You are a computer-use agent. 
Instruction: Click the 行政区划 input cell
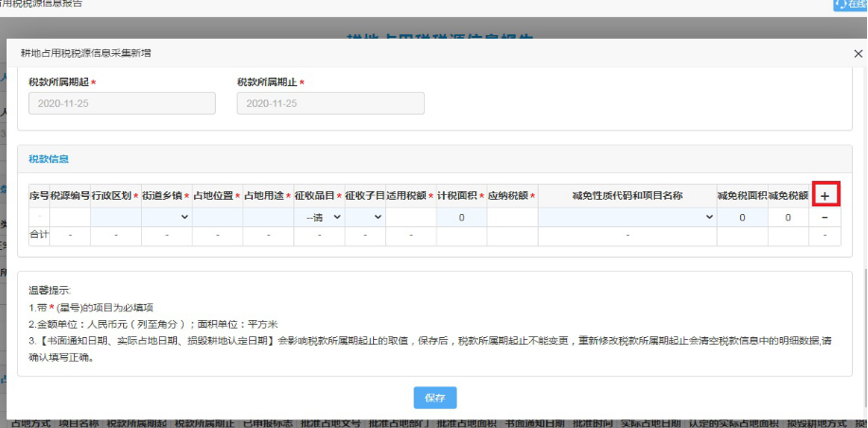click(116, 217)
